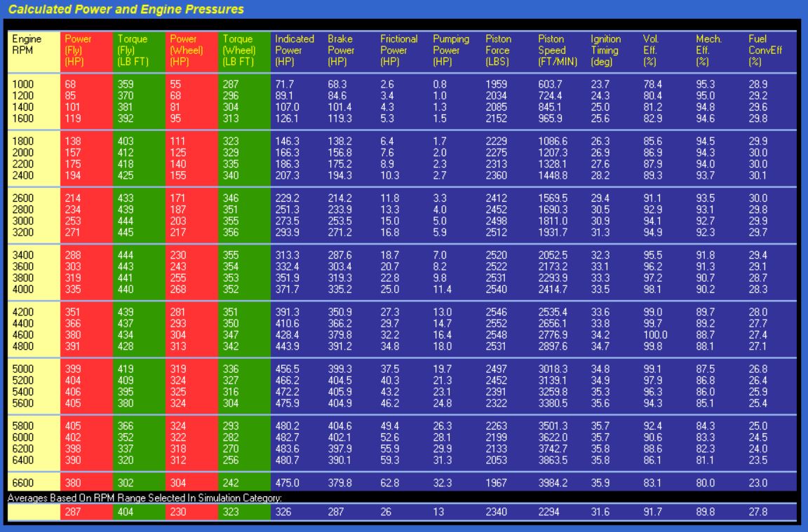
Task: Click the 100.0 volumetric efficiency value
Action: point(655,335)
